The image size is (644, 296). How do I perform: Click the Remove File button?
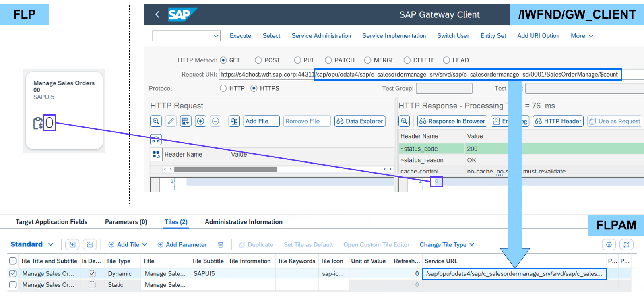(x=307, y=121)
